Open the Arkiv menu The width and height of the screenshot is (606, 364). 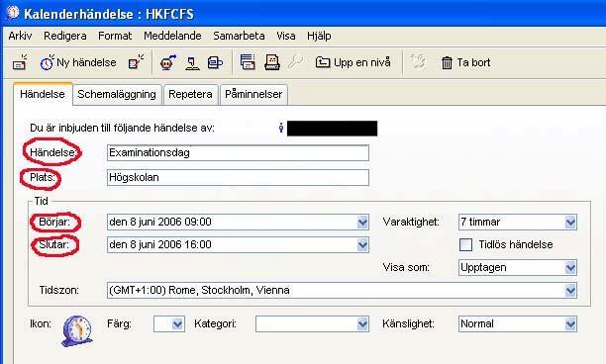pyautogui.click(x=20, y=36)
